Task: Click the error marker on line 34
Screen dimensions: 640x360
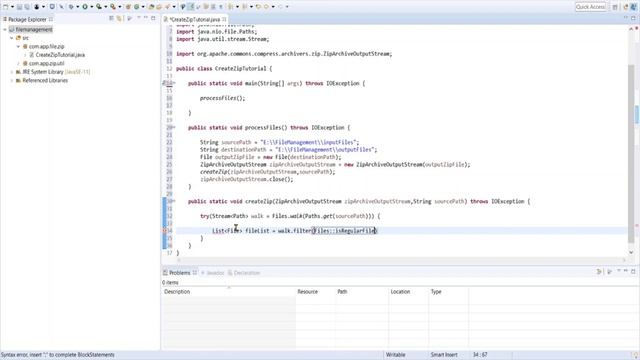Action: coord(165,231)
